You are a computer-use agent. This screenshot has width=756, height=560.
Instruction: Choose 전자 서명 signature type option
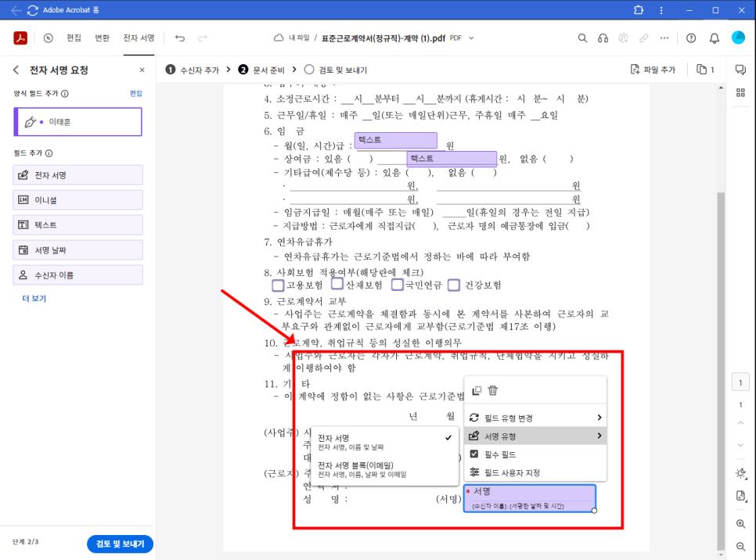click(x=385, y=442)
